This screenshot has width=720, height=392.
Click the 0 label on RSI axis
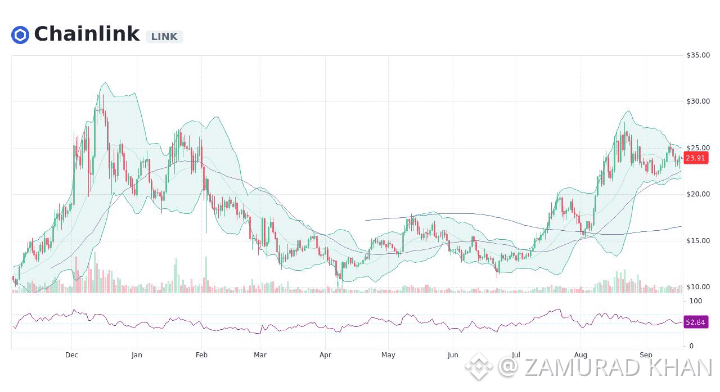692,346
